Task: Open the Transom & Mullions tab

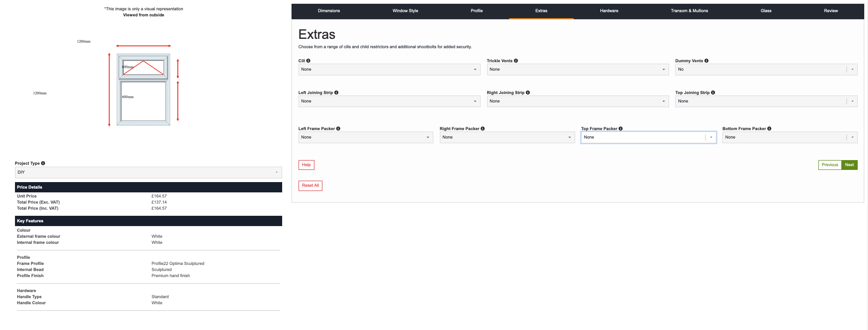Action: [689, 11]
